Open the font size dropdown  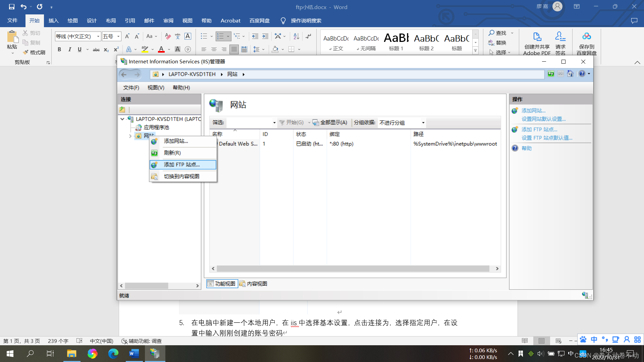[x=118, y=36]
